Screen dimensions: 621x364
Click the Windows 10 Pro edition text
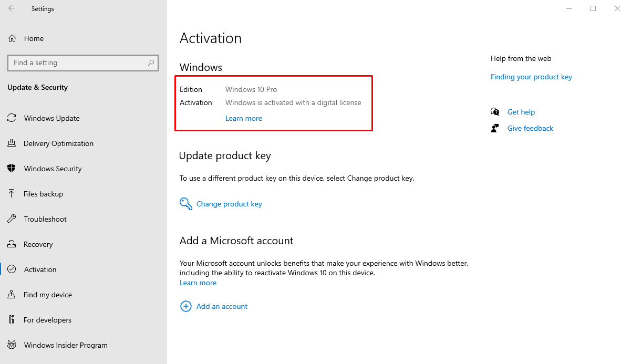(x=251, y=89)
